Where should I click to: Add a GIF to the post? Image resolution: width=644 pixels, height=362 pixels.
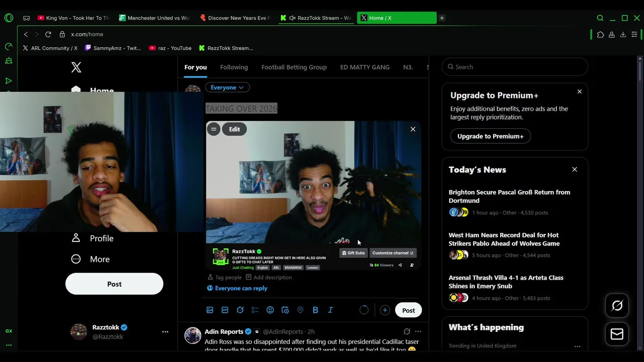coord(225,310)
